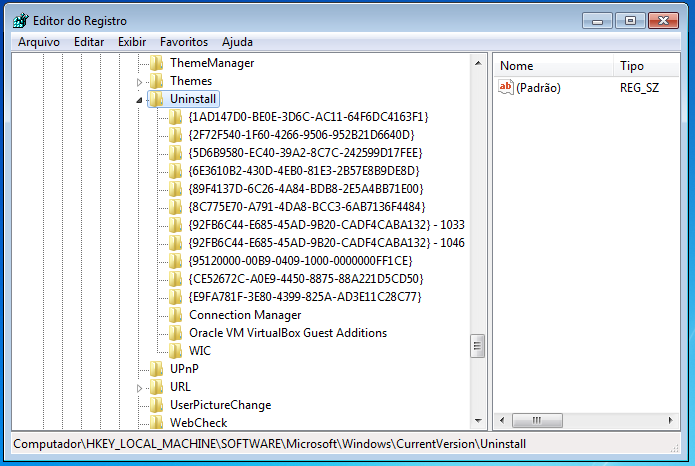Image resolution: width=695 pixels, height=466 pixels.
Task: Select the WebCheck key name
Action: (199, 423)
